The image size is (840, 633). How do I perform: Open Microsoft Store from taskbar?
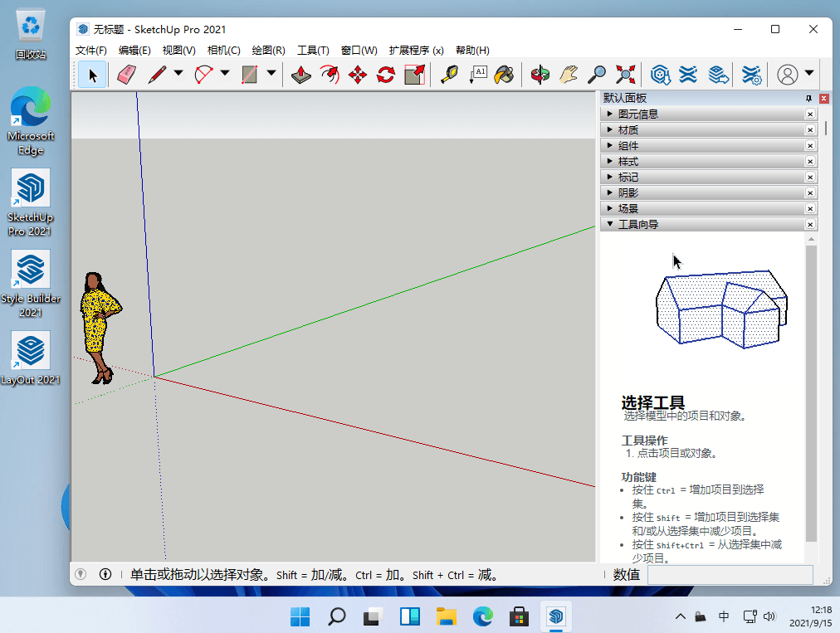[x=519, y=616]
